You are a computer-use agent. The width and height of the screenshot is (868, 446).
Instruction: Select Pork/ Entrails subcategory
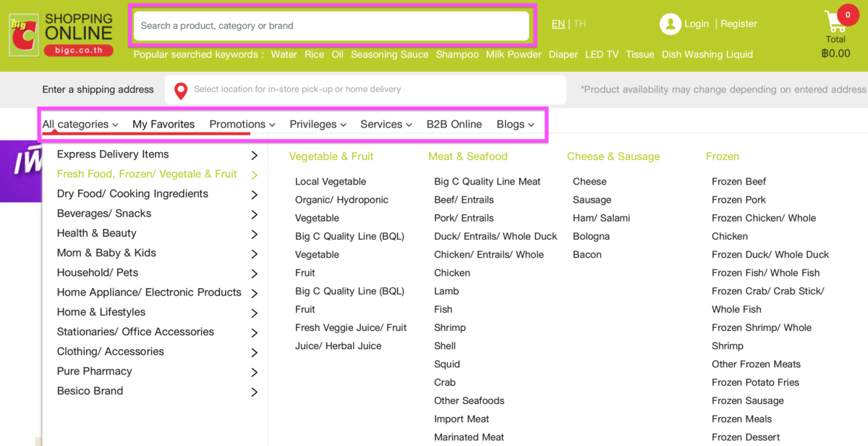[x=464, y=218]
